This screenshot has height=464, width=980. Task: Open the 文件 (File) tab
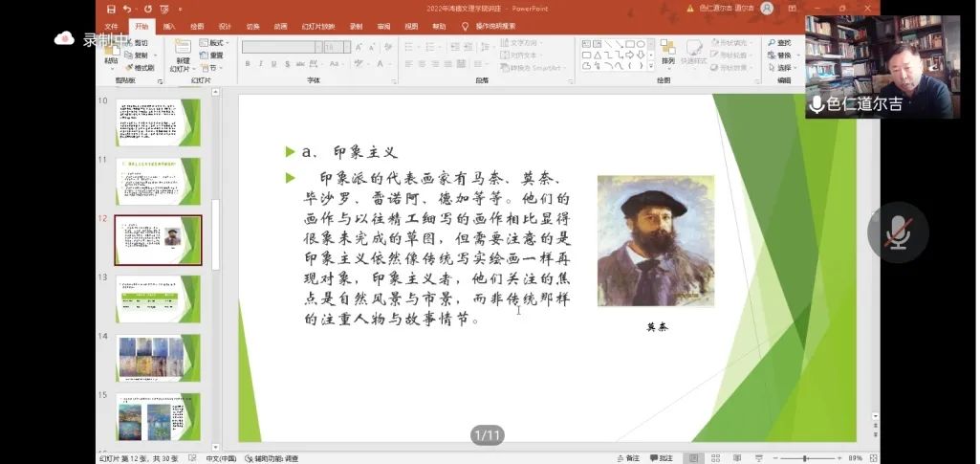(111, 26)
